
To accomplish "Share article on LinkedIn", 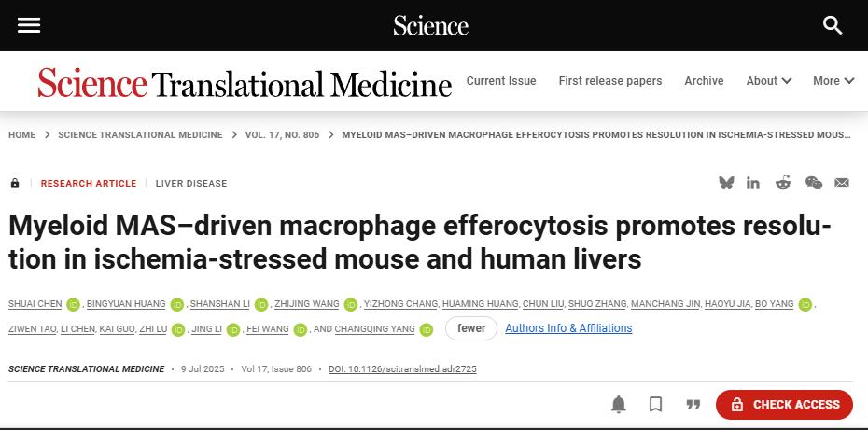I will pos(753,183).
